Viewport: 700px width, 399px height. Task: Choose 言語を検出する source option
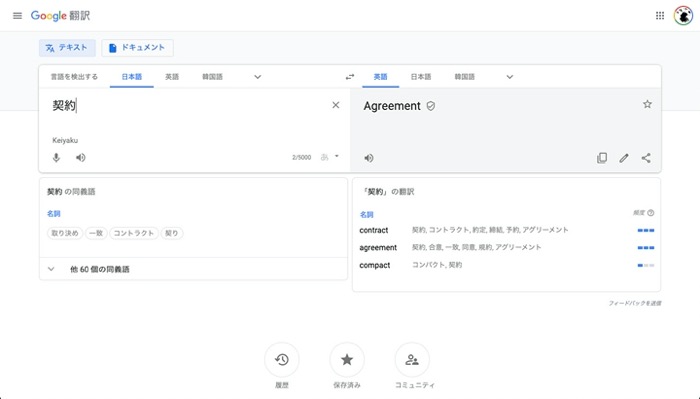coord(74,77)
